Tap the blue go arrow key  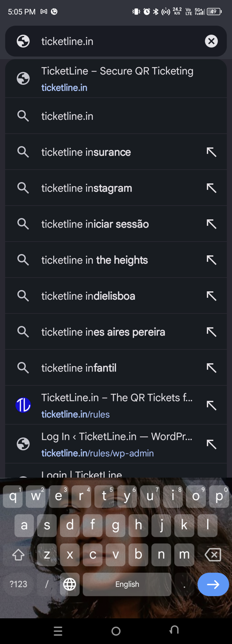(x=213, y=584)
